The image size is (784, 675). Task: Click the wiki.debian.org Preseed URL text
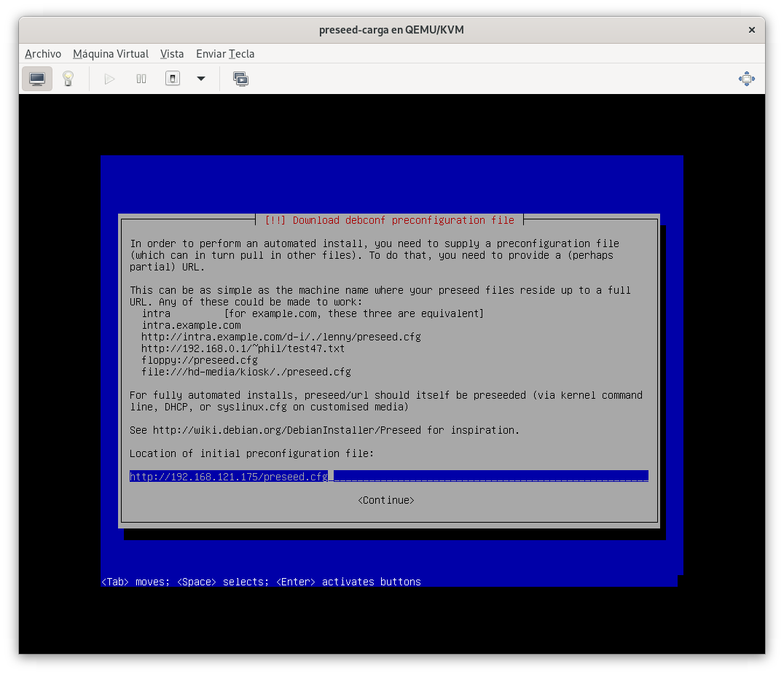pos(286,430)
